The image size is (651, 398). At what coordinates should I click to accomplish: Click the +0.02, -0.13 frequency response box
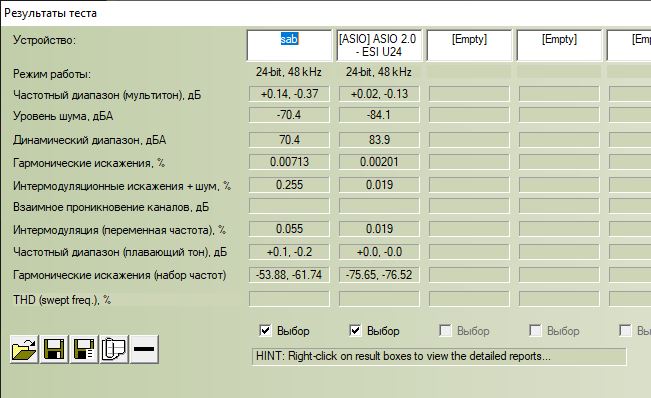[379, 94]
